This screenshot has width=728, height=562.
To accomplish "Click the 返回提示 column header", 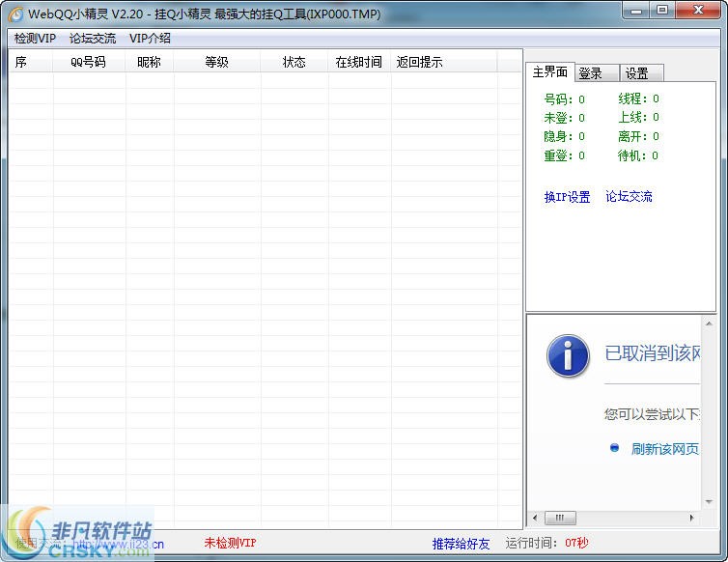I will pyautogui.click(x=444, y=62).
